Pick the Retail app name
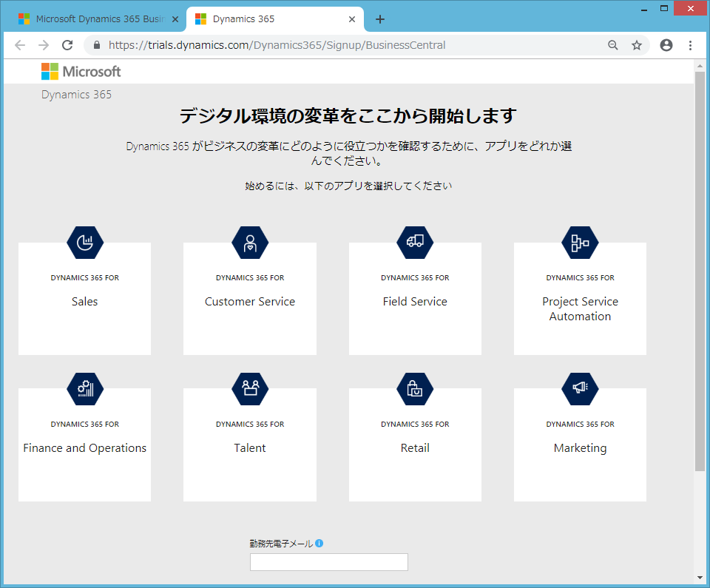 tap(415, 447)
